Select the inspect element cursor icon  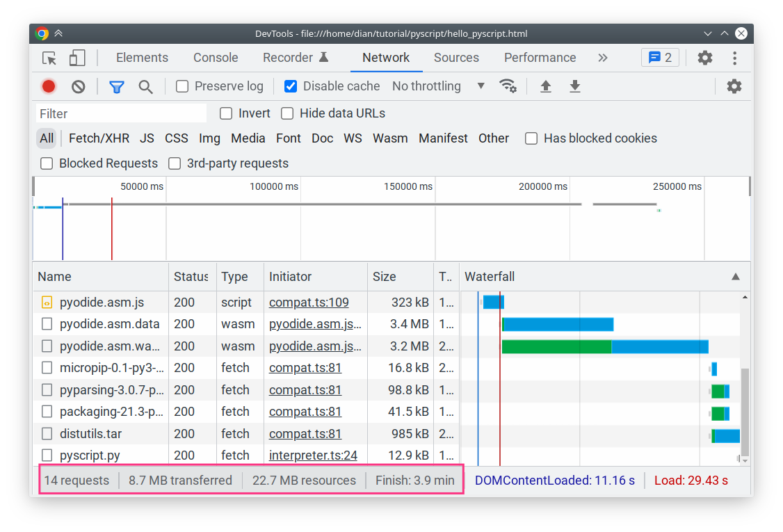49,58
